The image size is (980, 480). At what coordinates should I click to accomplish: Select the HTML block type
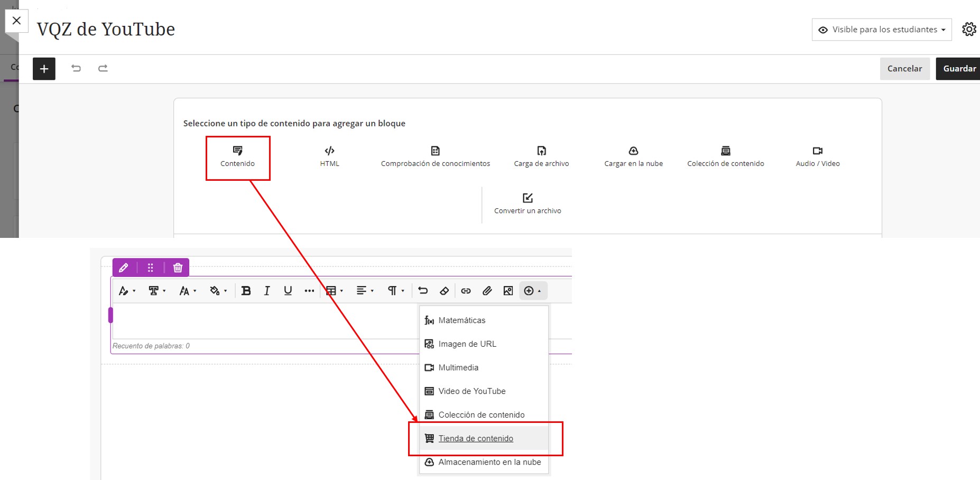point(329,157)
